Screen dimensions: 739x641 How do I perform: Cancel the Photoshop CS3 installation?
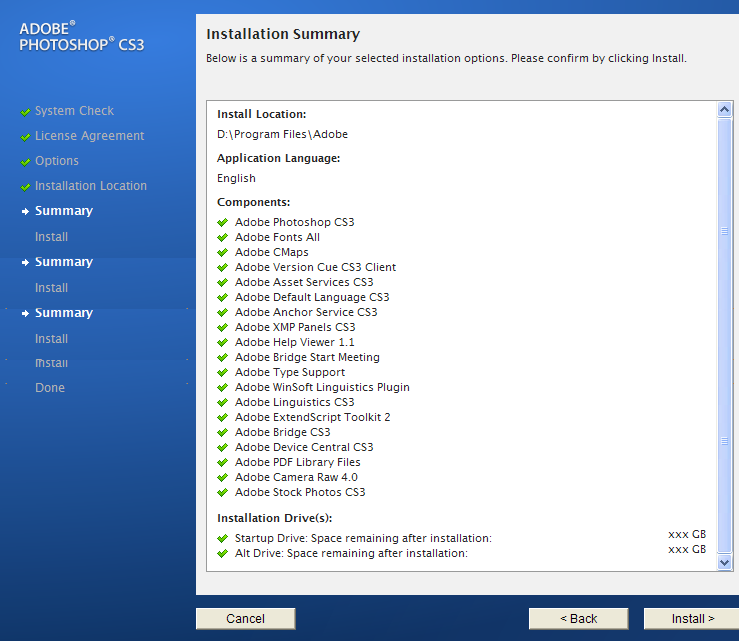pos(246,618)
